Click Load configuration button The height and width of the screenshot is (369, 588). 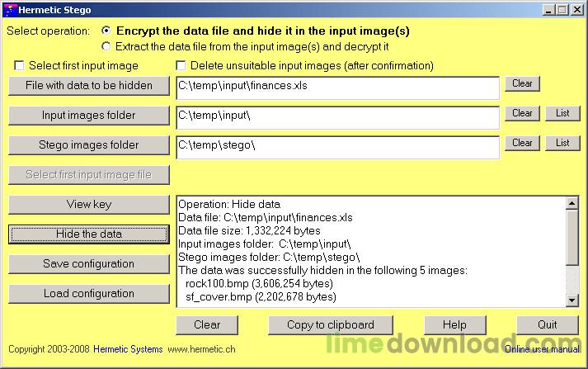click(x=89, y=294)
